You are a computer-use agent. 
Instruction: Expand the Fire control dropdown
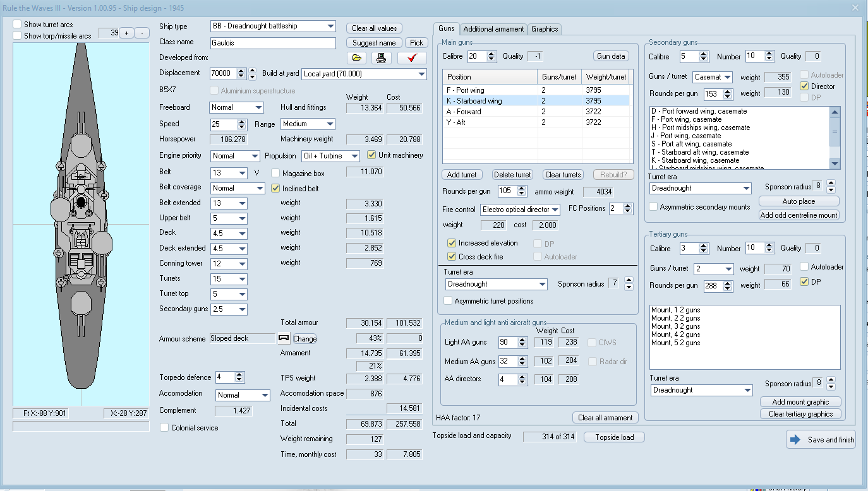(x=555, y=210)
